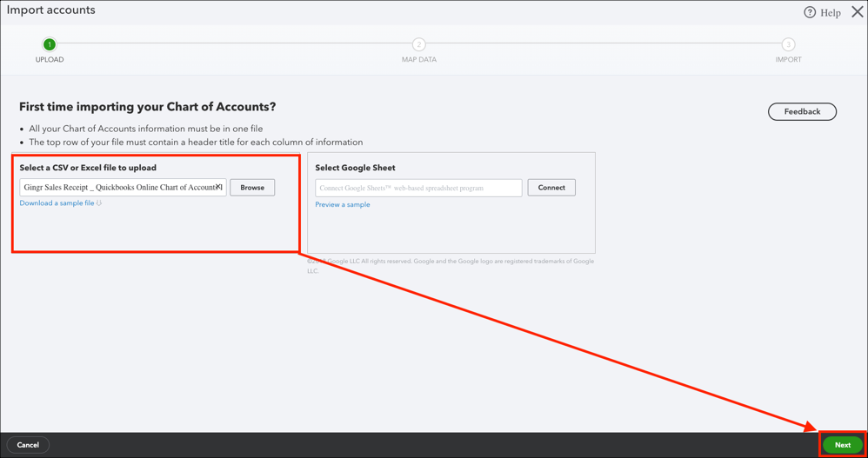
Task: Click the 'Import accounts' dialog title
Action: [51, 10]
